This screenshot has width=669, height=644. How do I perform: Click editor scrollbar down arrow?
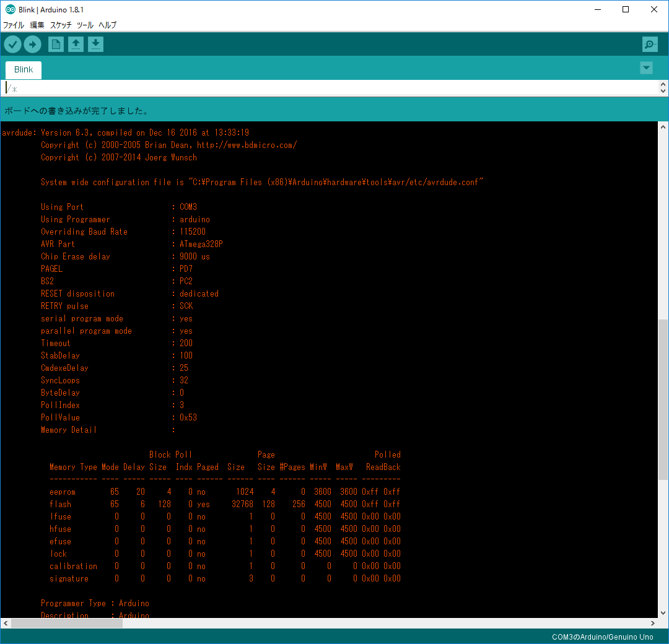click(663, 91)
